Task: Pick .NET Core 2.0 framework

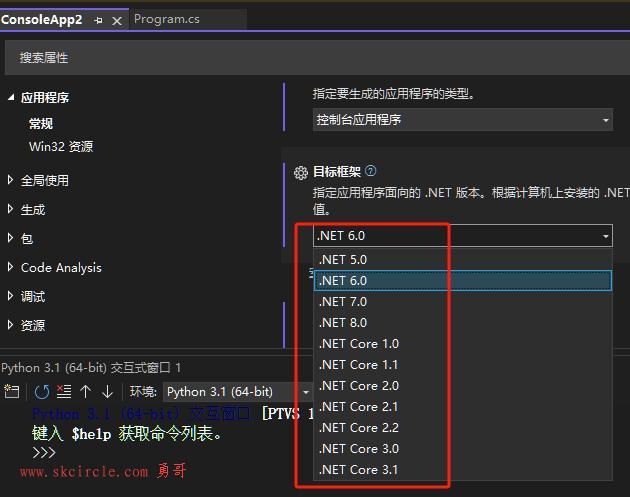Action: click(462, 386)
